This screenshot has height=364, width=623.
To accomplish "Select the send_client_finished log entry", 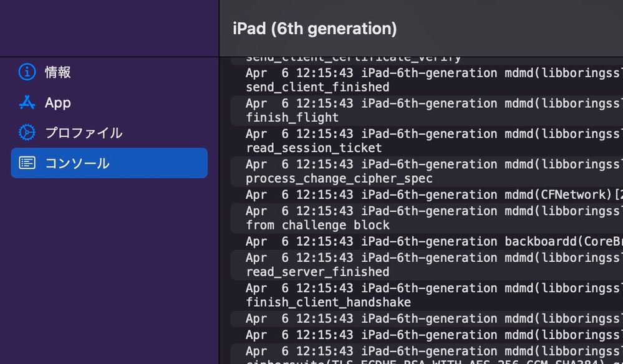I will [427, 80].
